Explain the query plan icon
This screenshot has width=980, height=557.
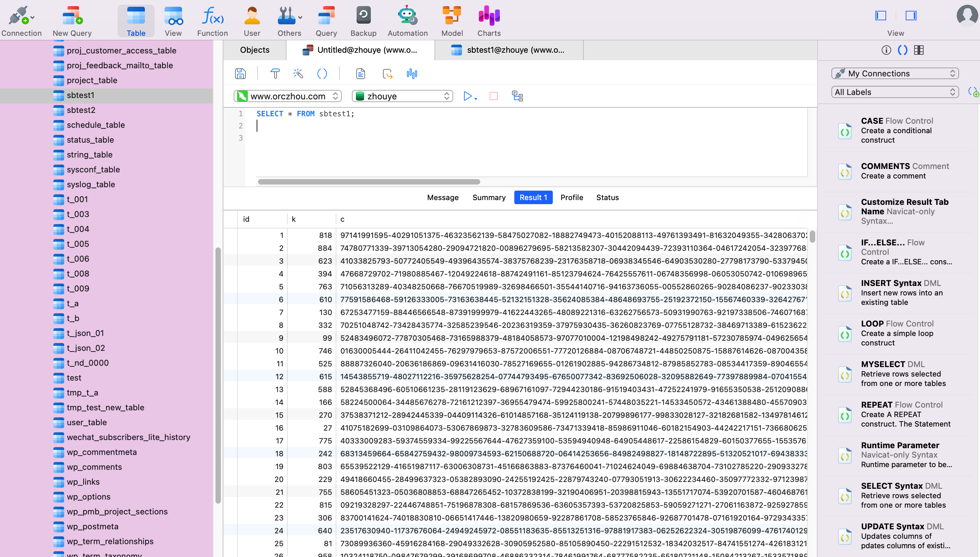click(x=517, y=96)
